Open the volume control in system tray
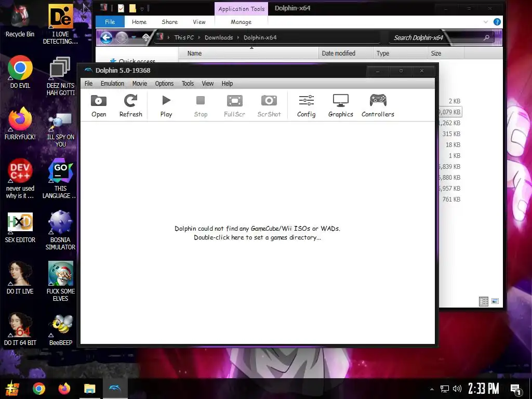Viewport: 532px width, 399px height. [457, 389]
